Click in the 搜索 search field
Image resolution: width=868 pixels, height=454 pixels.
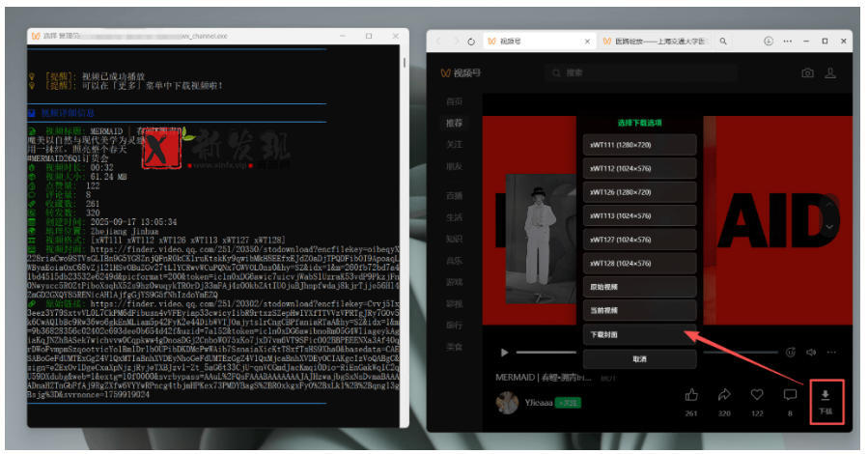(641, 72)
